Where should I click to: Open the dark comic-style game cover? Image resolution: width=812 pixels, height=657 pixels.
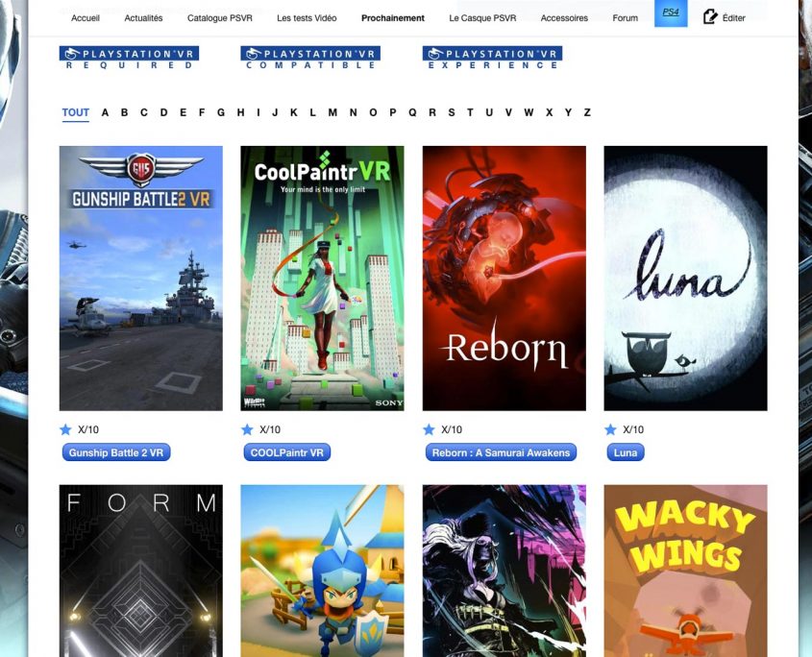[504, 571]
